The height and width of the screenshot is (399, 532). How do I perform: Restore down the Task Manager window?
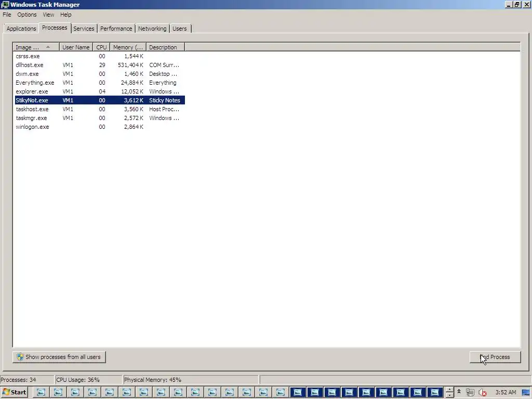point(517,4)
